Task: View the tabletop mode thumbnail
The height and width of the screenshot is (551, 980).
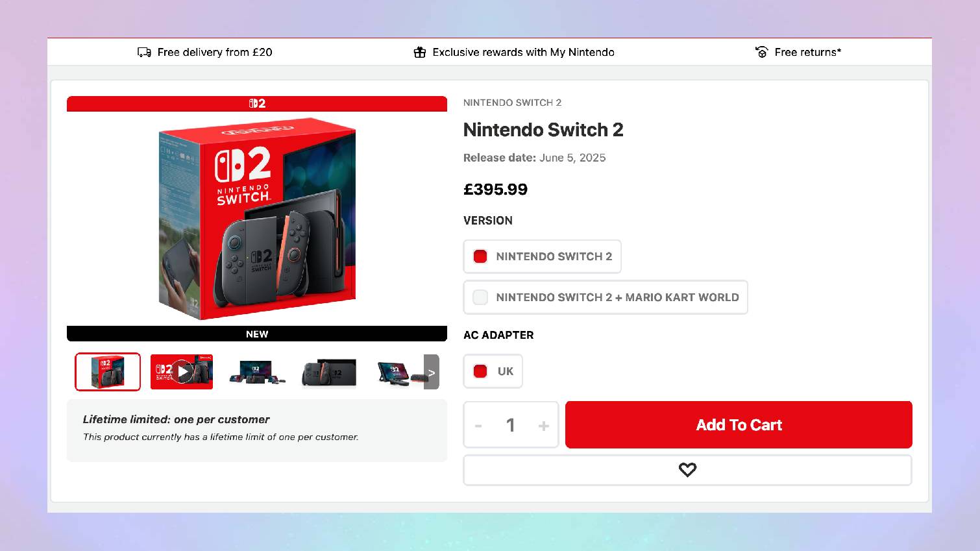Action: (x=398, y=372)
